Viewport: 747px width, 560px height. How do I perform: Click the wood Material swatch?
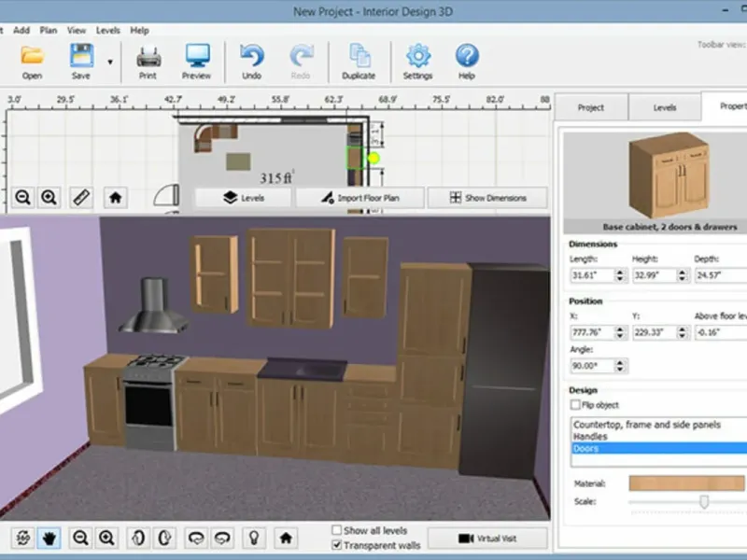point(687,483)
